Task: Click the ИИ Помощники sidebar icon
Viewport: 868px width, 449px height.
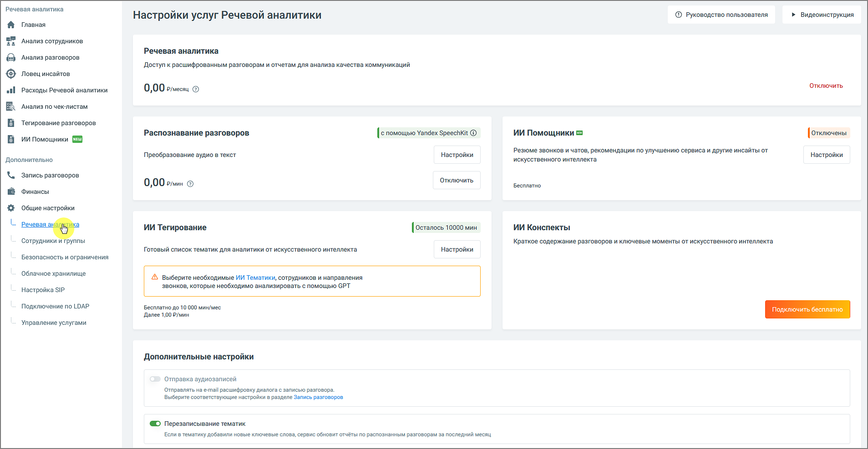Action: 11,139
